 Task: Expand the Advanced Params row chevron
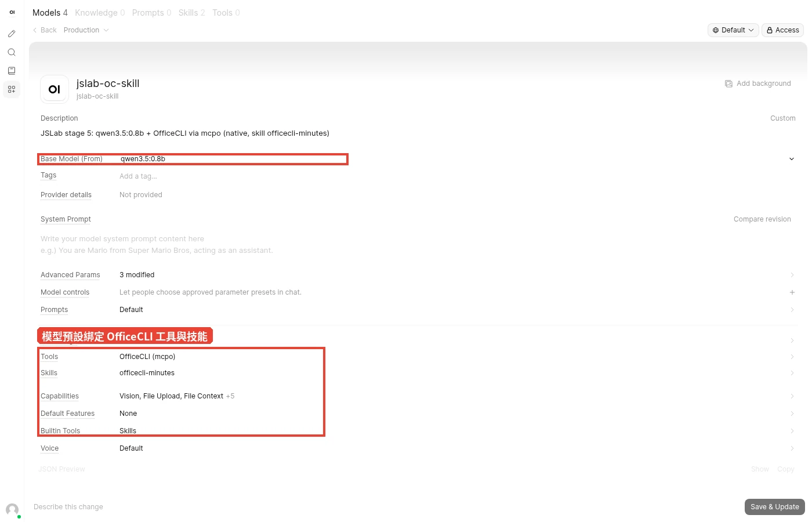click(x=792, y=275)
